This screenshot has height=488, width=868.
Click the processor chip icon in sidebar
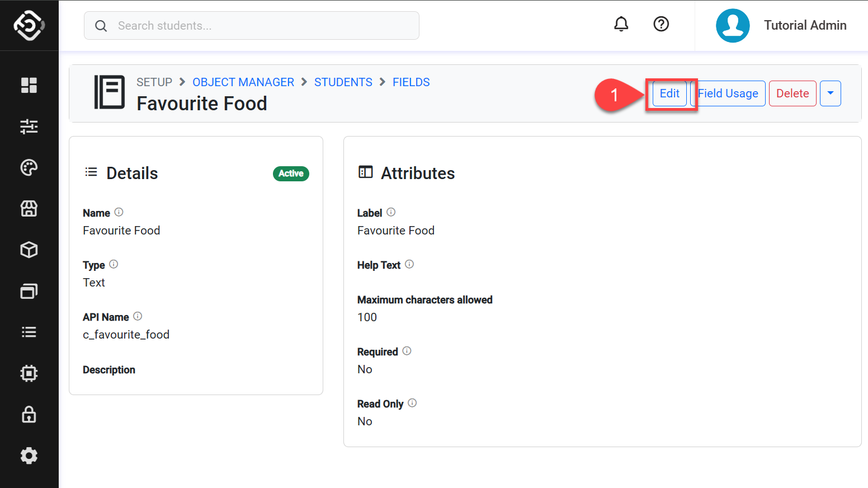pyautogui.click(x=29, y=373)
